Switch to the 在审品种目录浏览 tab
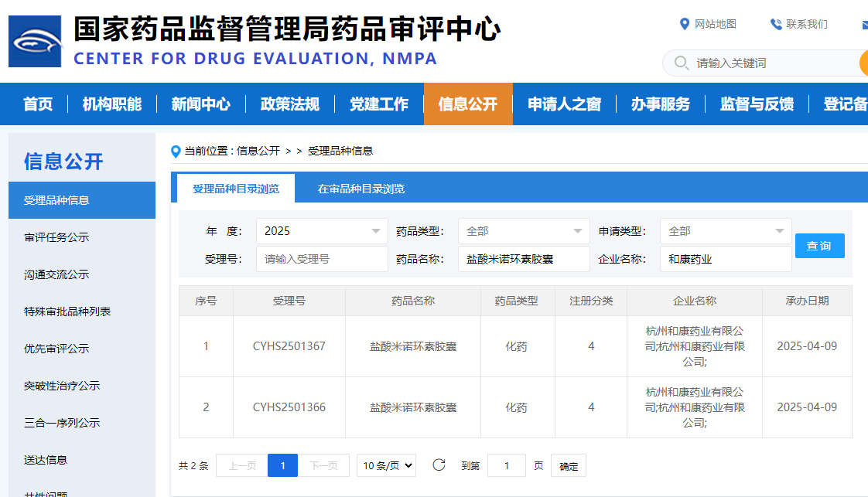Image resolution: width=868 pixels, height=497 pixels. [361, 189]
